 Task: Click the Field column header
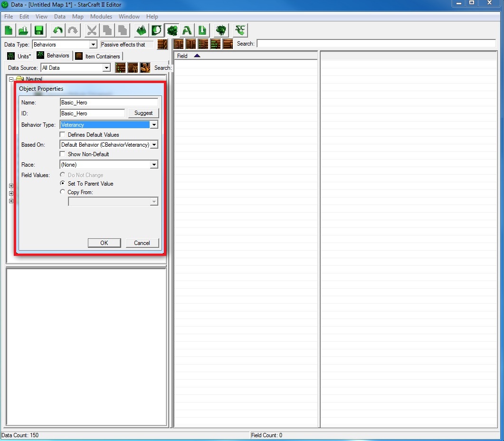(246, 56)
